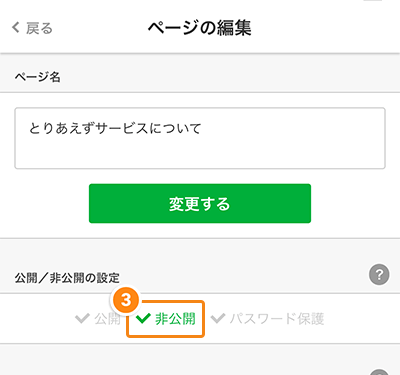This screenshot has width=400, height=375.
Task: Click the orange step 3 badge
Action: (x=126, y=300)
